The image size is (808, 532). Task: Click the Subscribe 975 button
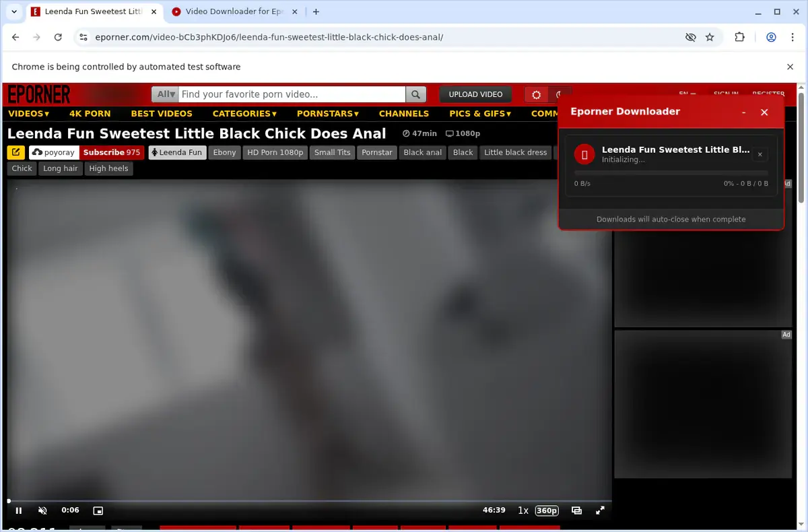coord(112,152)
